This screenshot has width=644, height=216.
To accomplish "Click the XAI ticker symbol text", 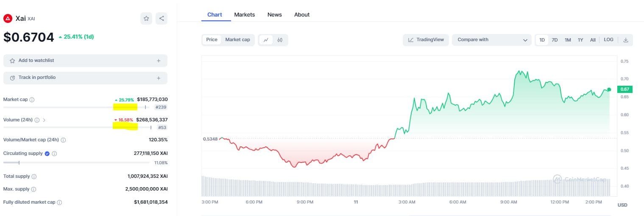I will click(31, 19).
